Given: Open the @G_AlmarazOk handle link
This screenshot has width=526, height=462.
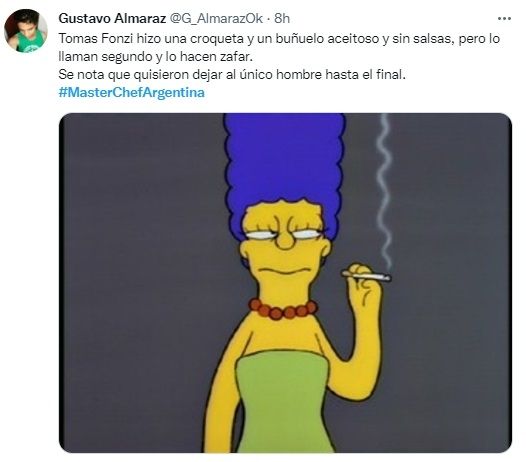Looking at the screenshot, I should 216,18.
